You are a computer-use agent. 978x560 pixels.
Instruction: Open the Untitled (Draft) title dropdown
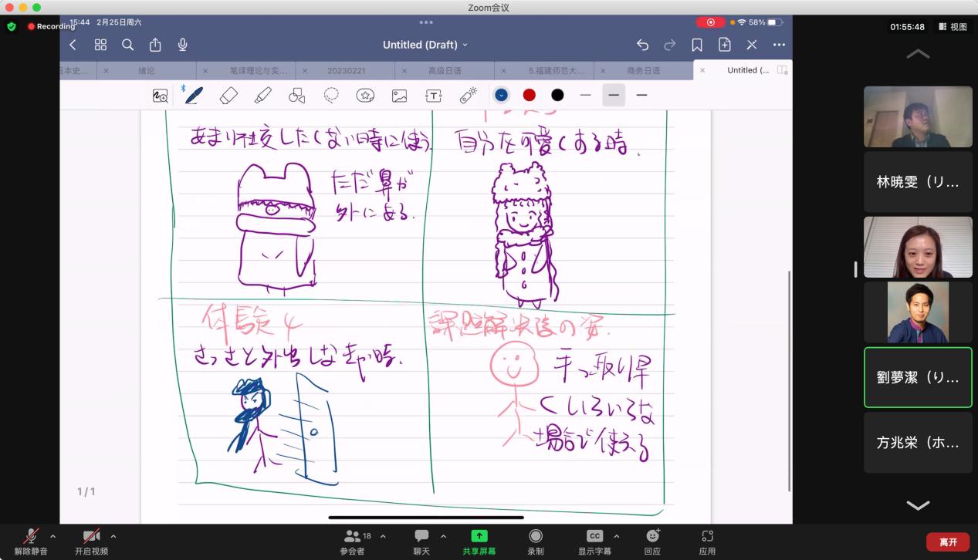point(425,45)
